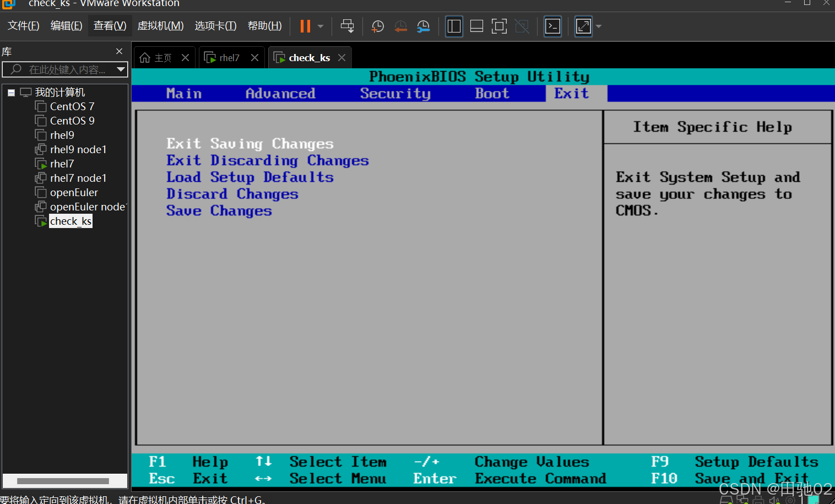
Task: Select the rhel7 virtual machine in library
Action: (62, 164)
